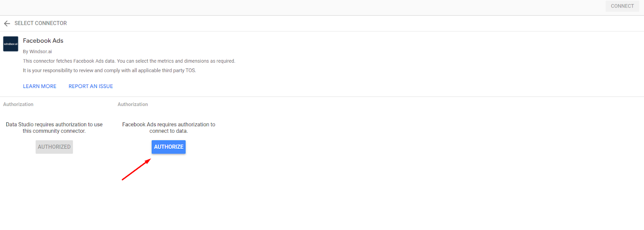This screenshot has width=644, height=230.
Task: Click the third party TOS notice text
Action: pyautogui.click(x=109, y=70)
